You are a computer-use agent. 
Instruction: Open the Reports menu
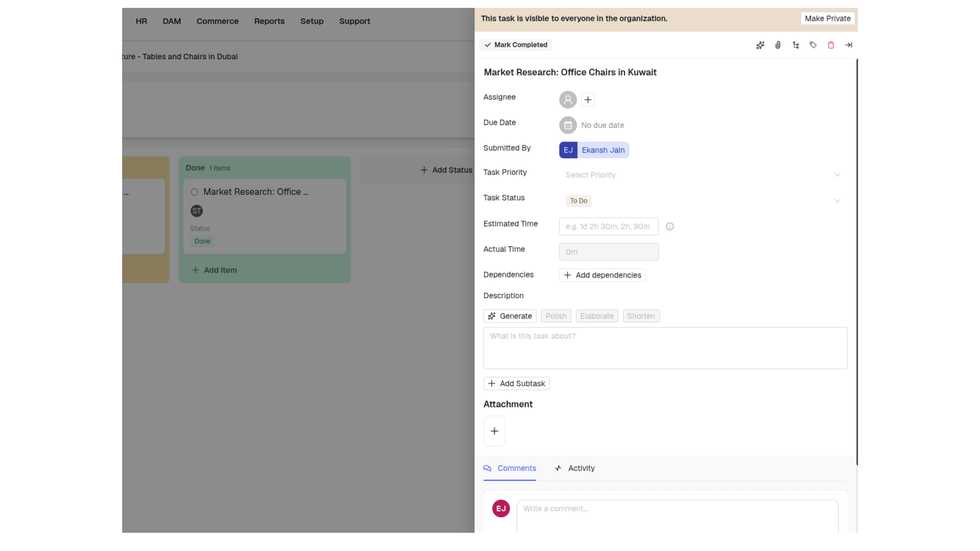(269, 21)
